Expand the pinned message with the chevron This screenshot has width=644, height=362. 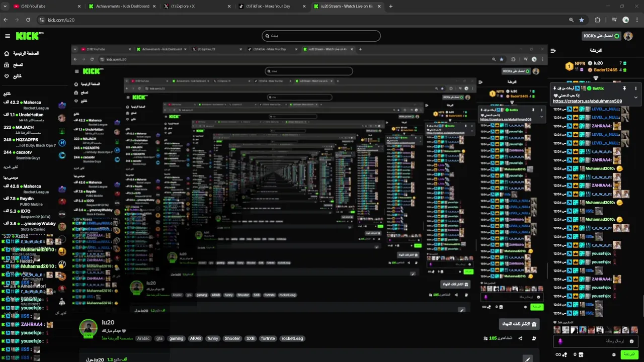[636, 98]
